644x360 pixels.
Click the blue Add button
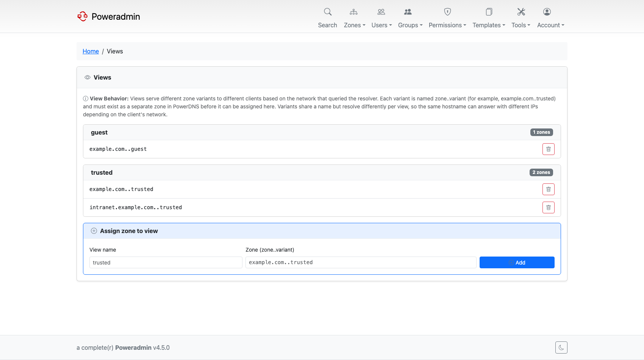[517, 263]
